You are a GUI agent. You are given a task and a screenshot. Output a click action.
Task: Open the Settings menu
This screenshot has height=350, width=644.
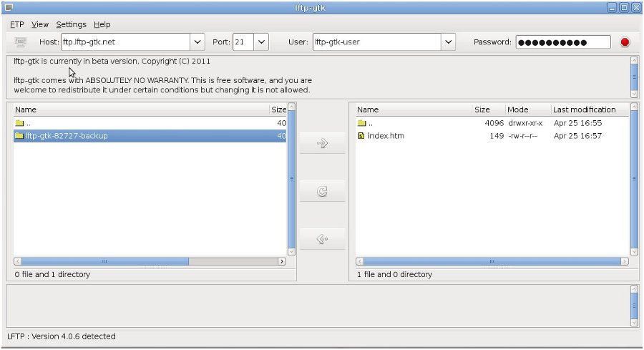point(71,24)
